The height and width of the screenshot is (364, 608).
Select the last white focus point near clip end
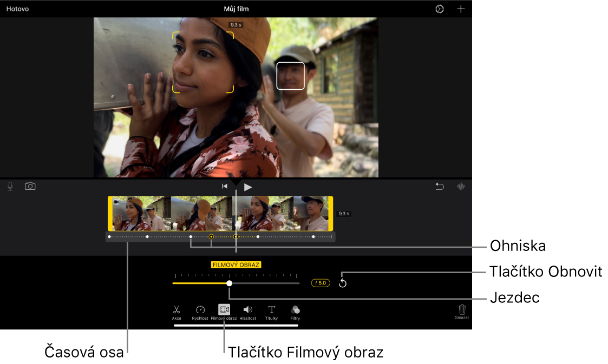[x=313, y=236]
